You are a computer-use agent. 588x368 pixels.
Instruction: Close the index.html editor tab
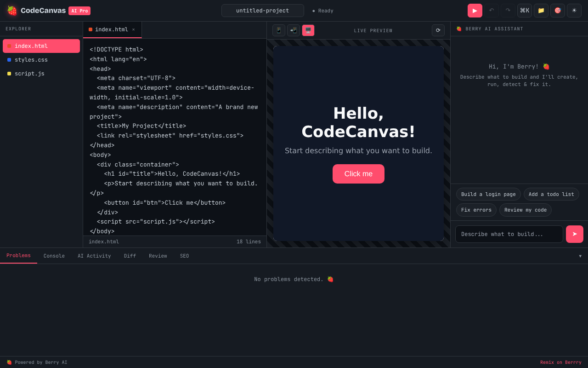coord(134,29)
